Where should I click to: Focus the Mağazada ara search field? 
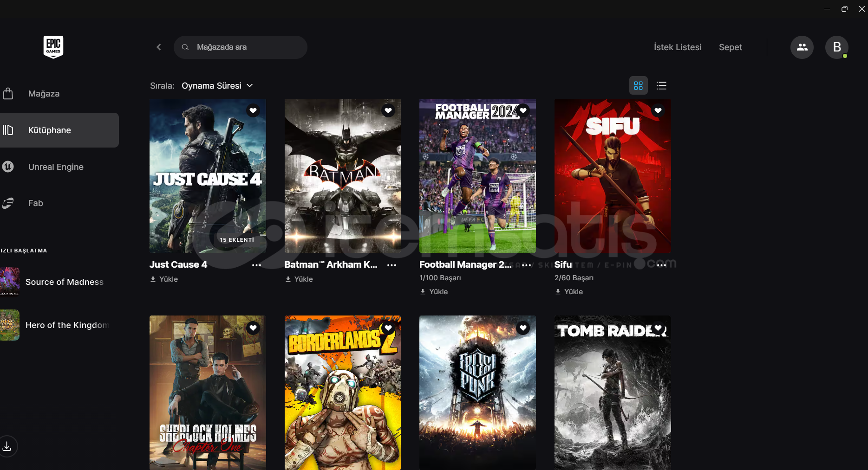click(241, 47)
